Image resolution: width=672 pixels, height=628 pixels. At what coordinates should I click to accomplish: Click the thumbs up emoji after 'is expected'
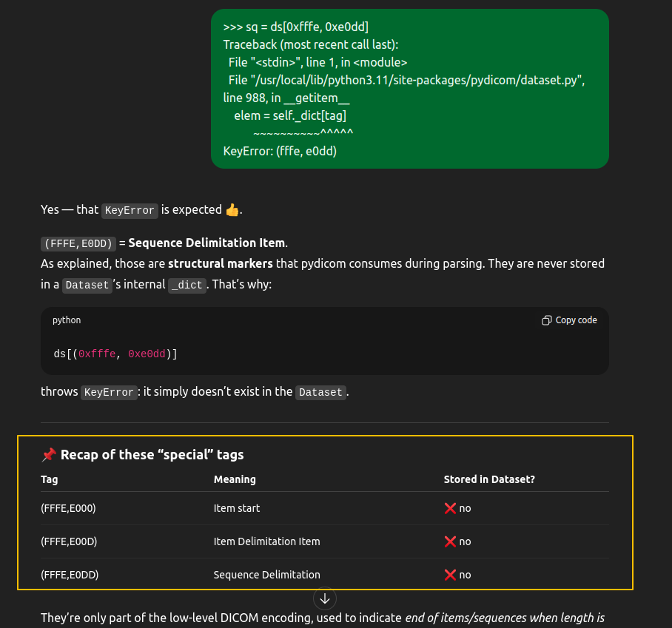pos(232,210)
